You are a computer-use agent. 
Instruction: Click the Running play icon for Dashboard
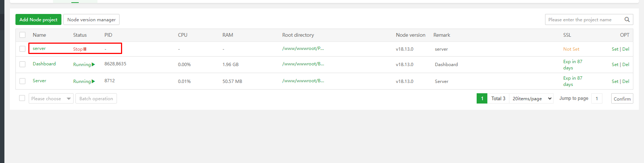click(x=93, y=65)
